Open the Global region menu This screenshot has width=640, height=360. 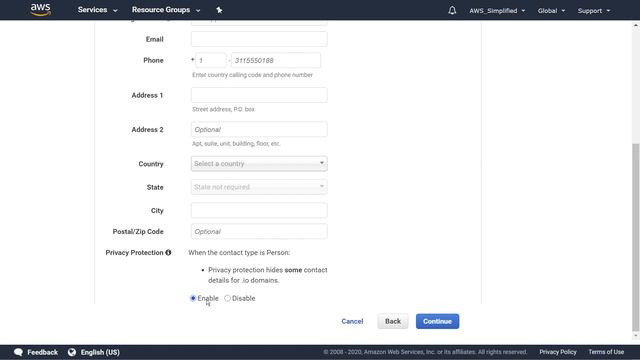(x=551, y=11)
